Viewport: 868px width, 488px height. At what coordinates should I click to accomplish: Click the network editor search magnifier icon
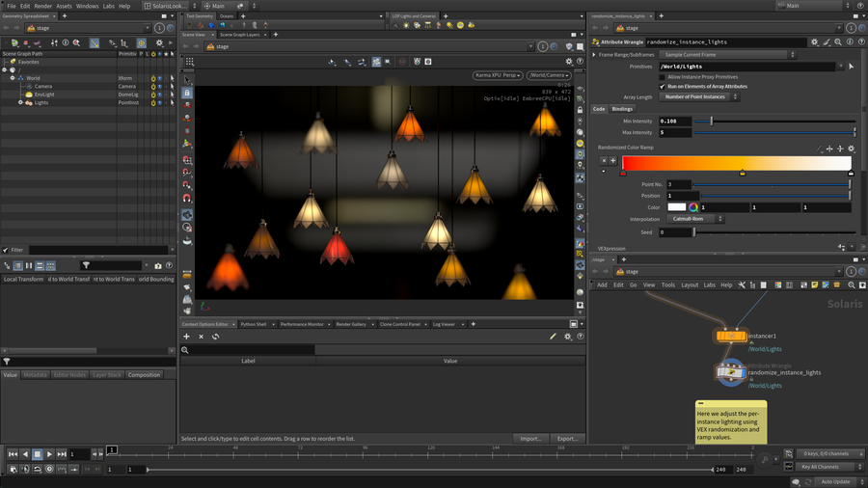(x=852, y=285)
